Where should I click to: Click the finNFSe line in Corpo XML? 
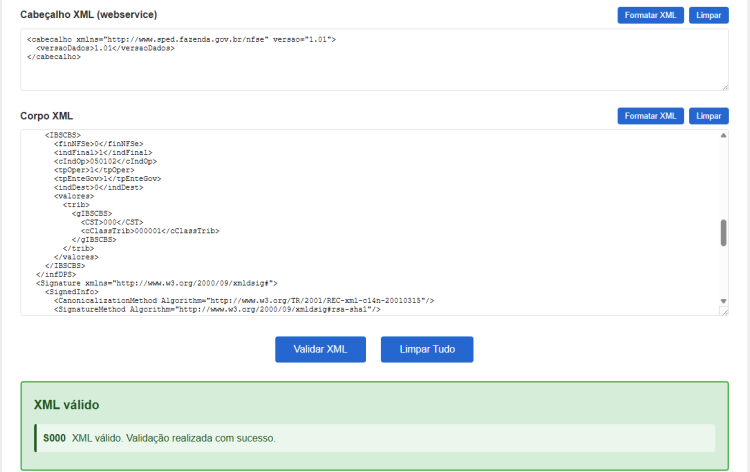99,144
